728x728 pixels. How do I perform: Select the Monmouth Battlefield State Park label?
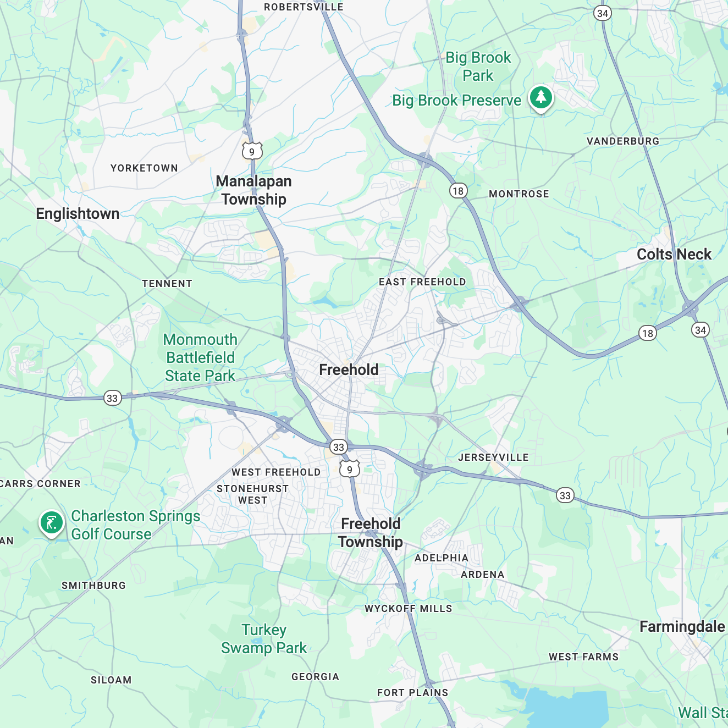(x=200, y=357)
